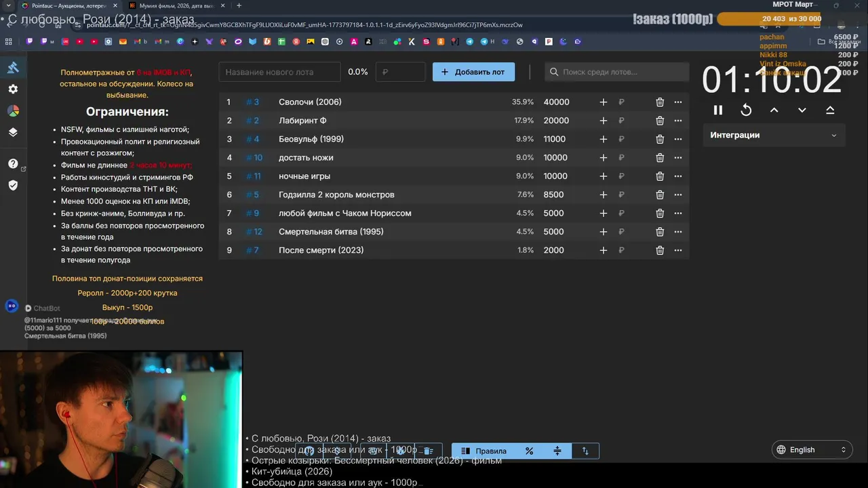Click the 2000 amount on После смерти row
This screenshot has width=868, height=488.
pyautogui.click(x=554, y=250)
